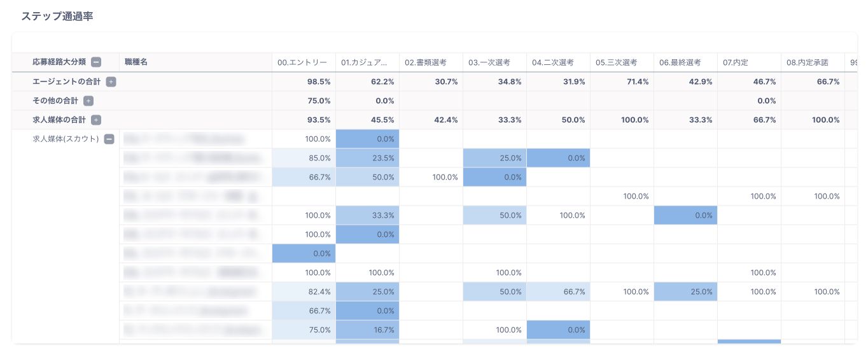Collapse the 求人媒体(スカウト) group
The width and height of the screenshot is (868, 352).
point(109,139)
